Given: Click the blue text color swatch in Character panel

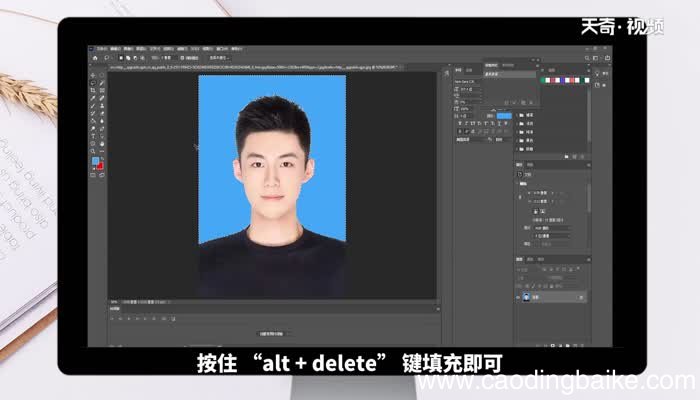Looking at the screenshot, I should pos(504,116).
